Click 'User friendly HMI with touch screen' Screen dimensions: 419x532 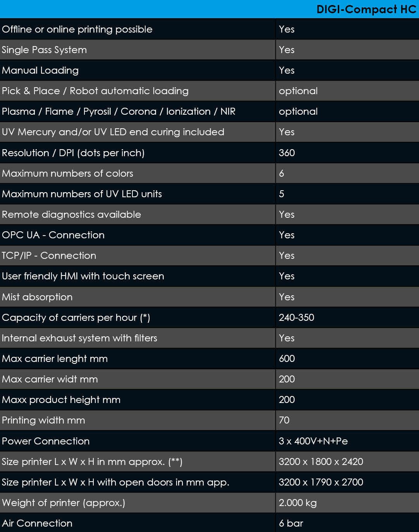pyautogui.click(x=83, y=276)
